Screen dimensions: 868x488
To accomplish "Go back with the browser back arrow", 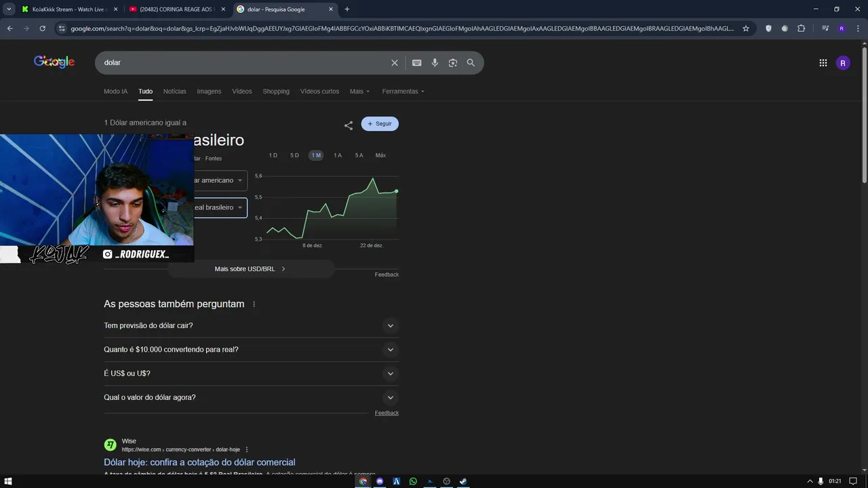I will tap(9, 28).
